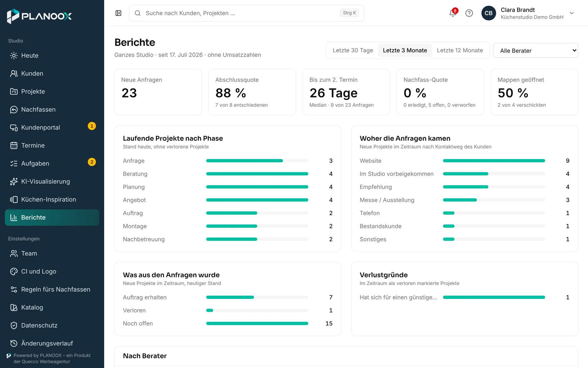Click the sun icon next to Heute
This screenshot has height=368, width=588.
click(14, 56)
